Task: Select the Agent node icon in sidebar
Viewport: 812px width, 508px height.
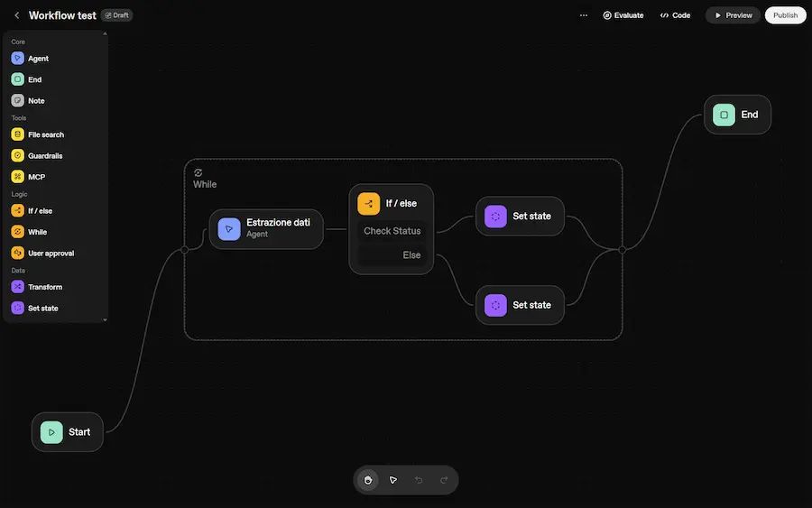Action: [18, 59]
